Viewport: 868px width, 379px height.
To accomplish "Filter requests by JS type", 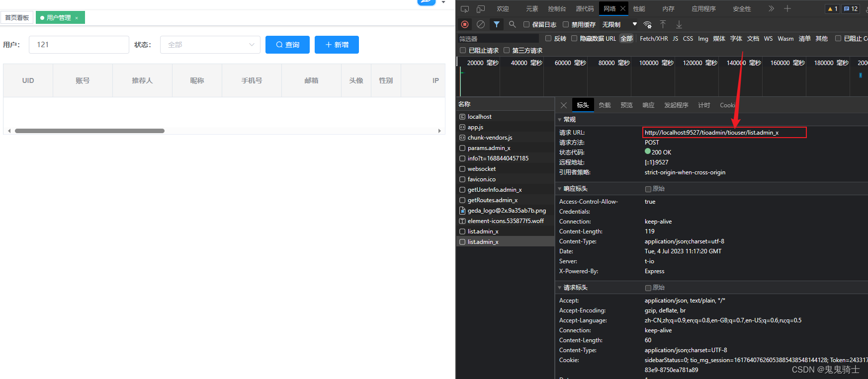I will tap(675, 38).
